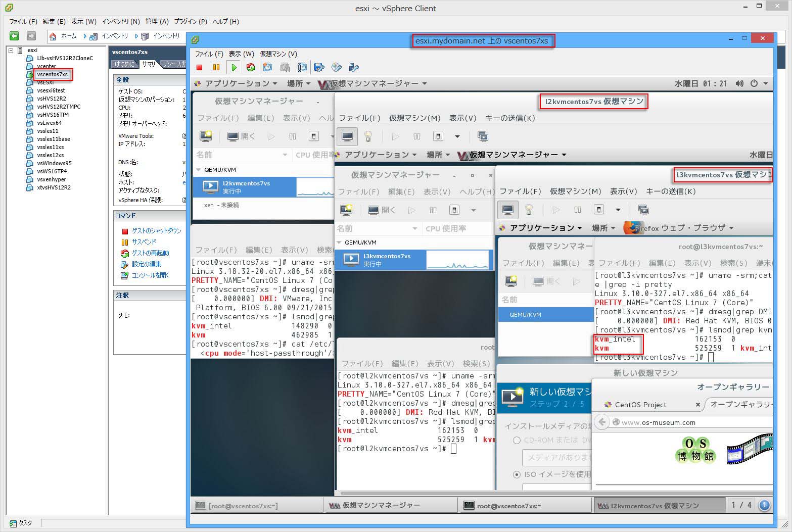
Task: Open the 場所 dropdown in outer GNOME bar
Action: tap(299, 83)
